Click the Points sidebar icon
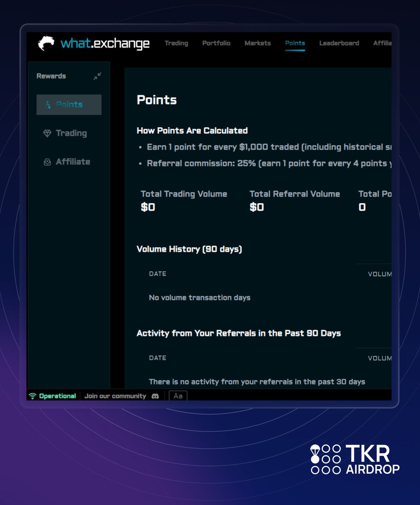Image resolution: width=420 pixels, height=505 pixels. point(48,105)
